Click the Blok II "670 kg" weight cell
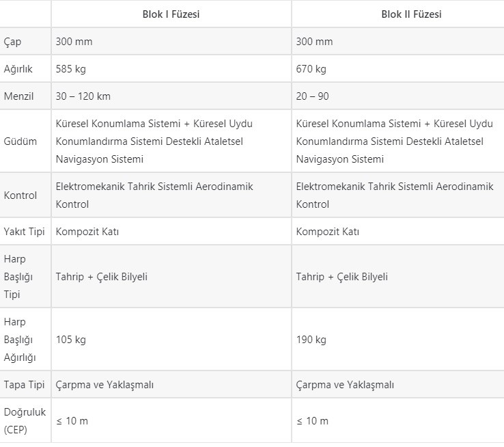 click(311, 69)
